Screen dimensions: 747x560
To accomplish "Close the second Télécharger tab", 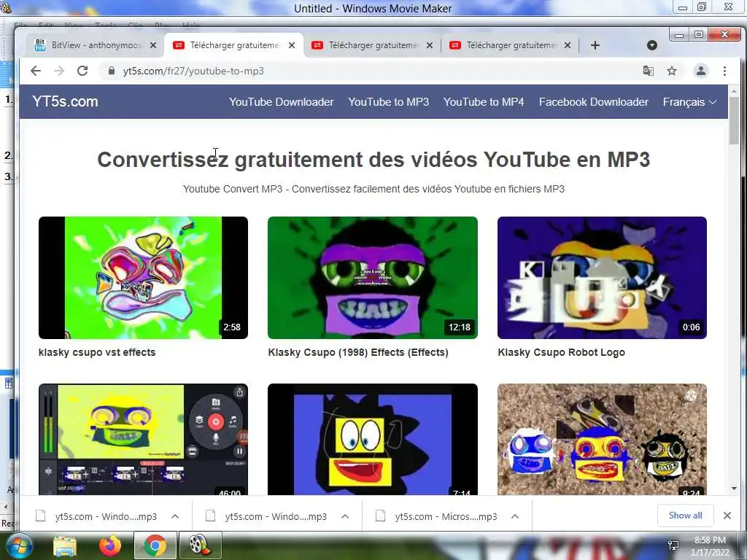I will click(429, 45).
